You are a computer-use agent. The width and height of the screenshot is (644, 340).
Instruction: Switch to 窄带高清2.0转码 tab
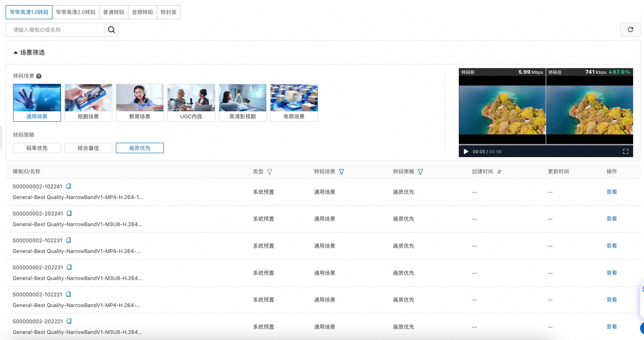coord(76,12)
